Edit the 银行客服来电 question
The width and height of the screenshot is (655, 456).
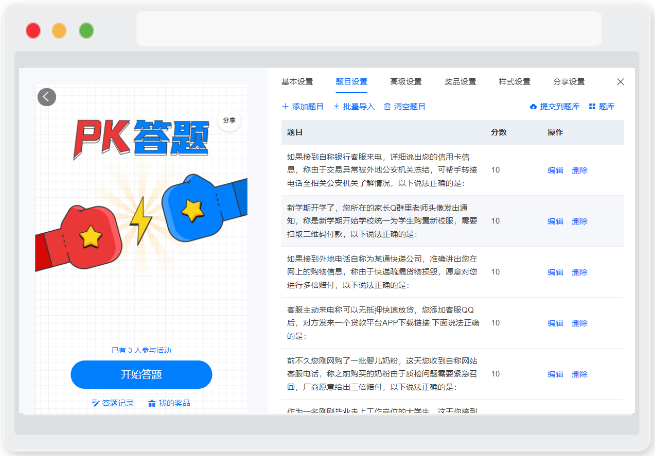(x=555, y=170)
